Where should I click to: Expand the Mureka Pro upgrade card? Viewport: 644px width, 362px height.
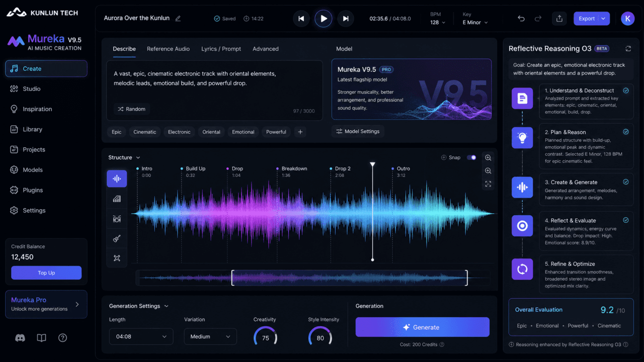46,304
